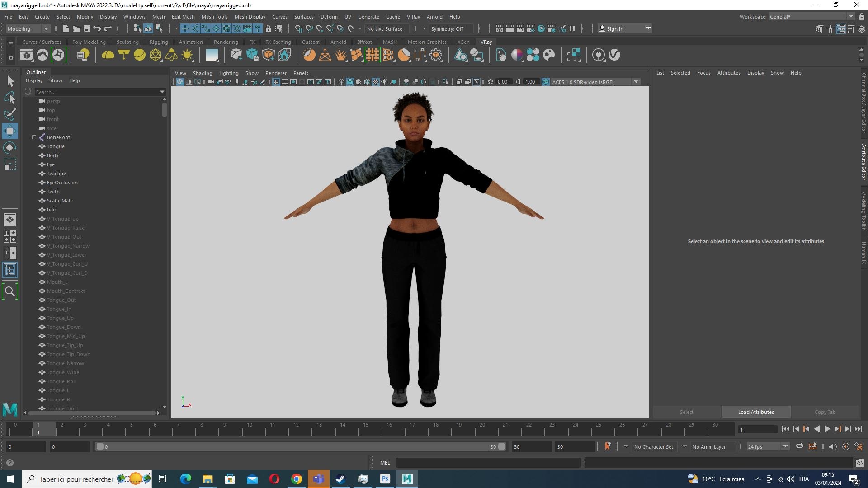Activate the Move tool in toolbox
This screenshot has height=488, width=868.
[10, 131]
